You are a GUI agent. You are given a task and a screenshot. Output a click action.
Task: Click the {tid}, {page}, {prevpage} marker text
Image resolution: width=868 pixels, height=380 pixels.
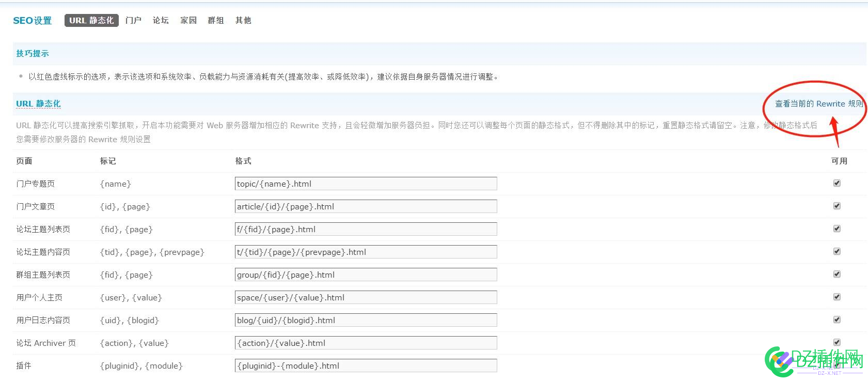click(x=152, y=252)
